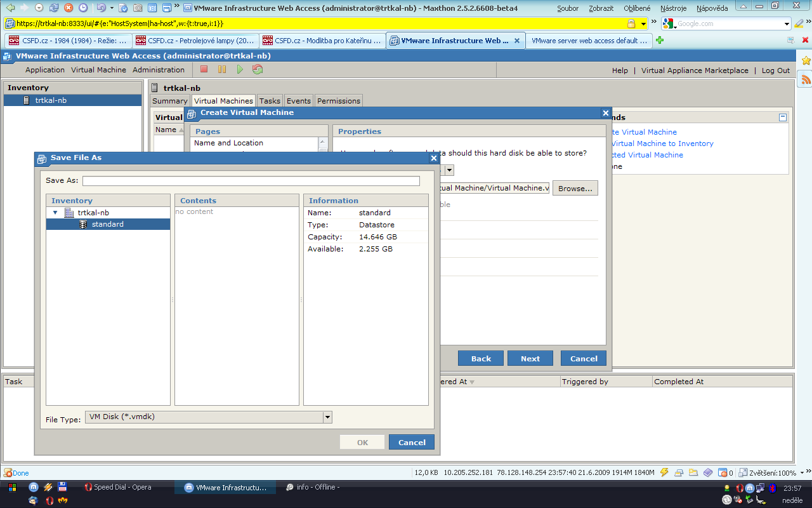This screenshot has width=812, height=508.
Task: Switch to CSFD.cz 1984 browser tab
Action: click(x=68, y=40)
